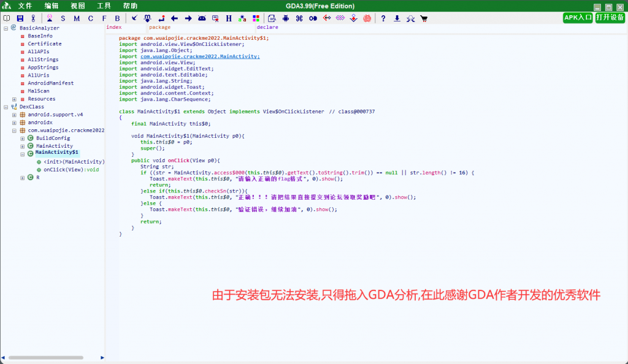Click the bold H toolbar icon
This screenshot has width=628, height=364.
click(229, 18)
